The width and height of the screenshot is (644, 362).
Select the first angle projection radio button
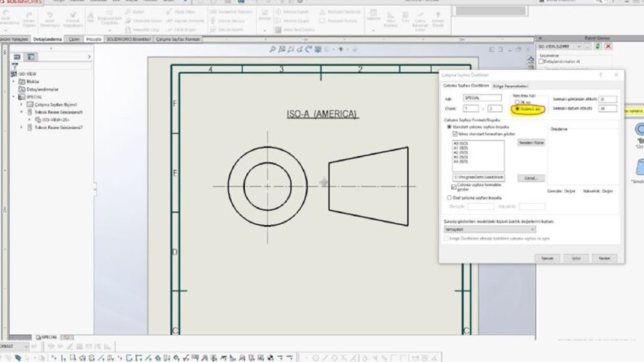pyautogui.click(x=517, y=101)
